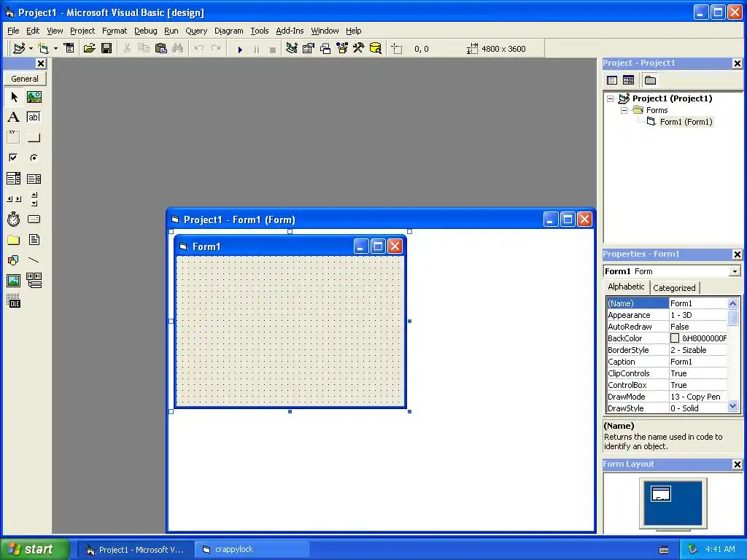The height and width of the screenshot is (560, 747).
Task: Open the Add Form dropdown arrow
Action: [x=55, y=49]
